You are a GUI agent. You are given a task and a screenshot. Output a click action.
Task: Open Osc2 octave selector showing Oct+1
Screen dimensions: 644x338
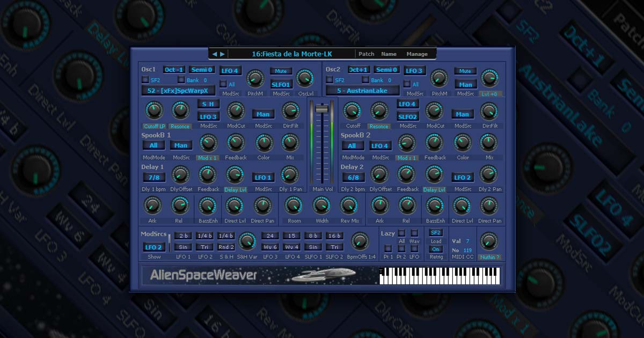click(x=358, y=70)
